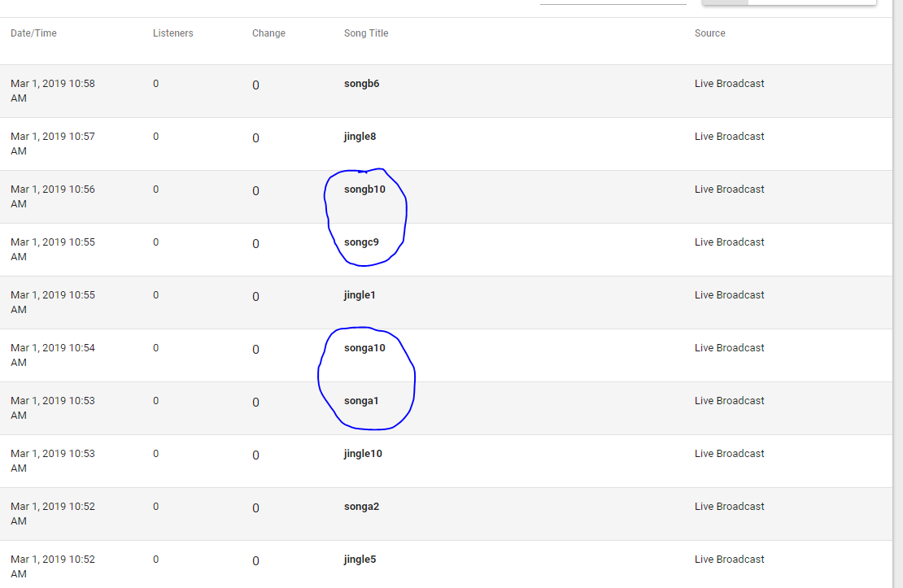Viewport: 903px width, 588px height.
Task: Click Live Broadcast in the jingle5 row
Action: (729, 560)
